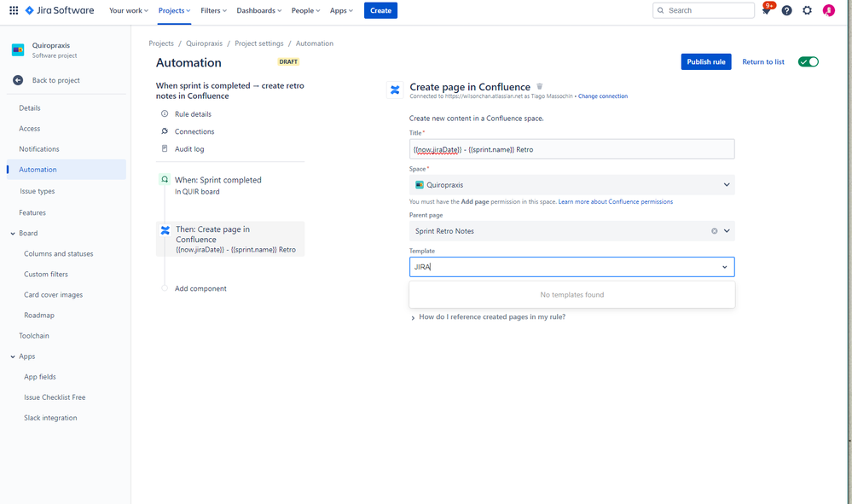Click the Search box in the top bar
Screen dimensions: 852x504
pos(703,10)
